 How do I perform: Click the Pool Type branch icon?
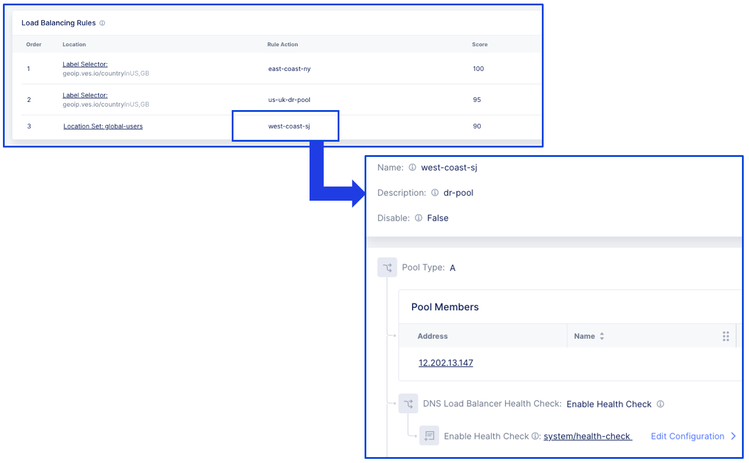tap(387, 268)
